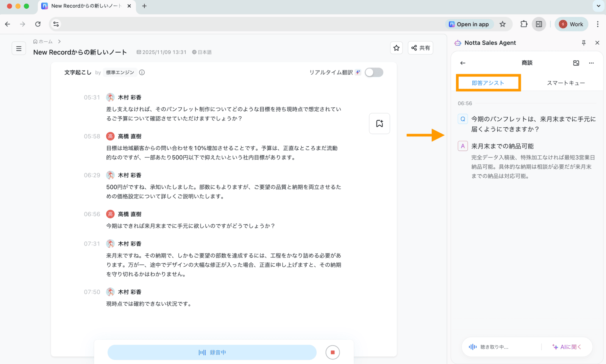Open the Work profile button

coord(572,24)
